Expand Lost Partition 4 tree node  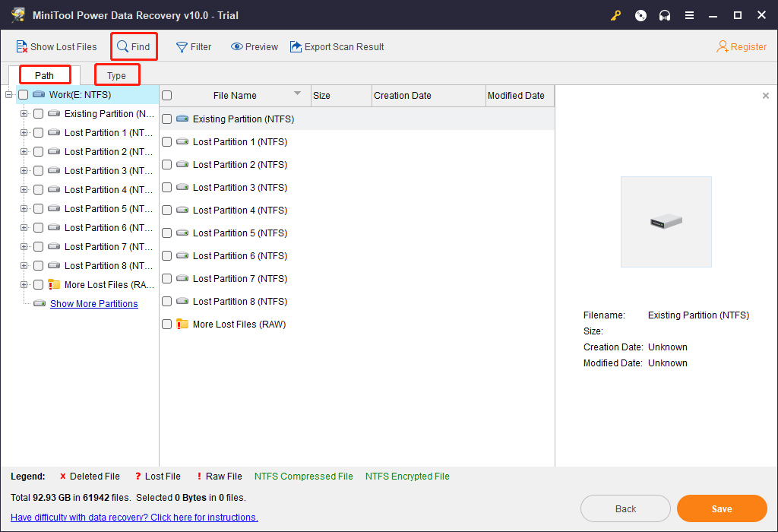[x=24, y=189]
